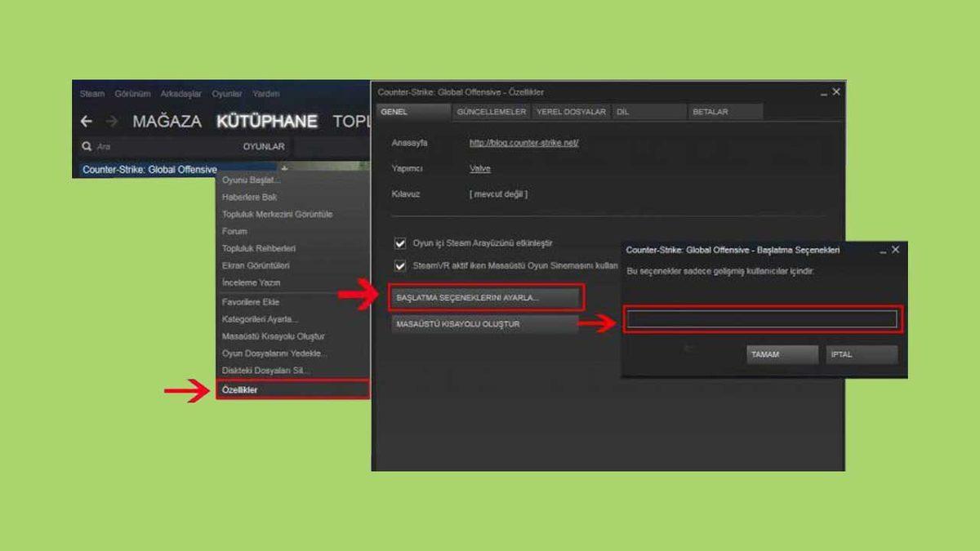Click the forward arrow navigation icon
980x551 pixels.
112,122
